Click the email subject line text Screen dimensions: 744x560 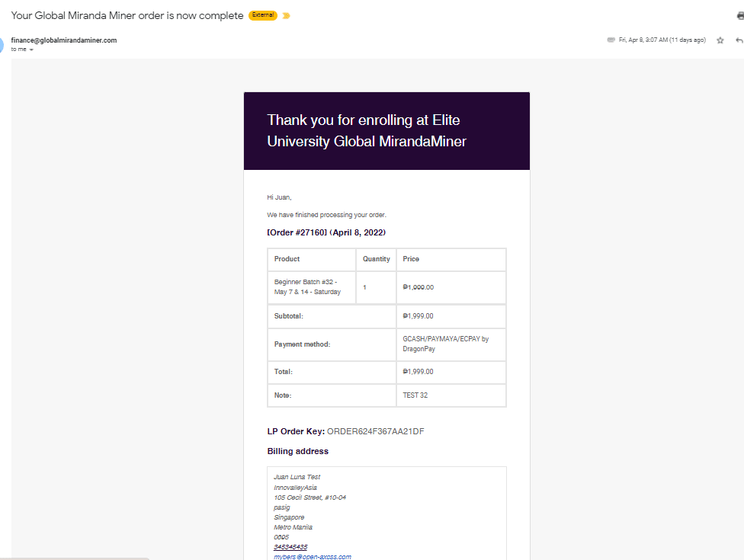pos(127,15)
